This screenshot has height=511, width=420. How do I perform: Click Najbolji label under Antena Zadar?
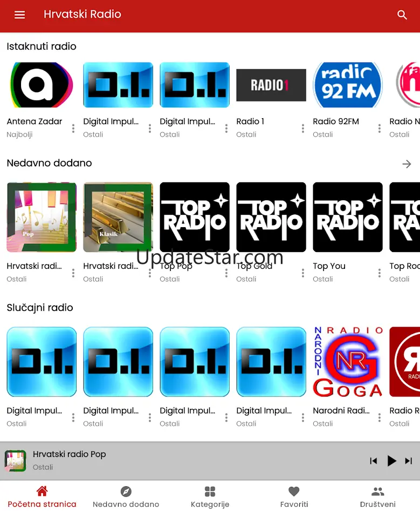tap(19, 134)
